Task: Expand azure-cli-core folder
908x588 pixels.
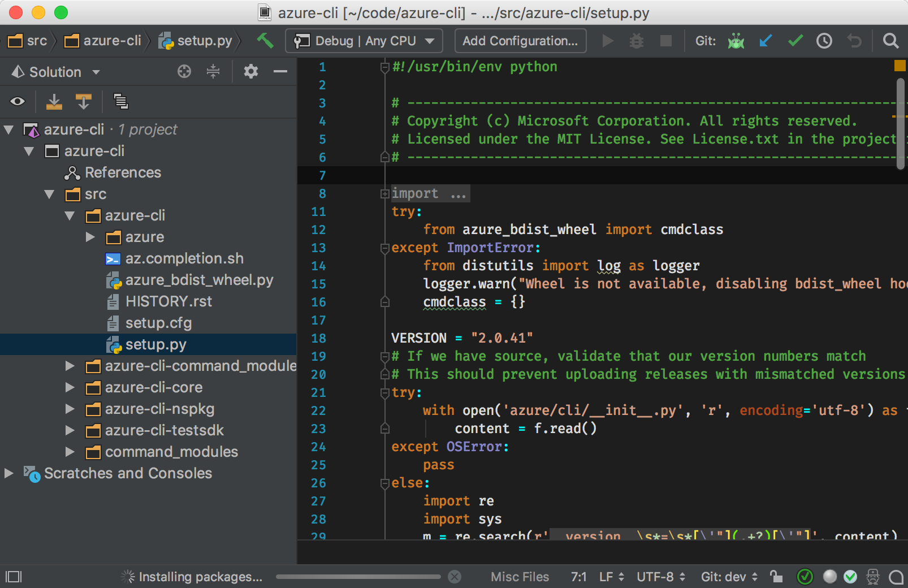Action: pyautogui.click(x=70, y=387)
